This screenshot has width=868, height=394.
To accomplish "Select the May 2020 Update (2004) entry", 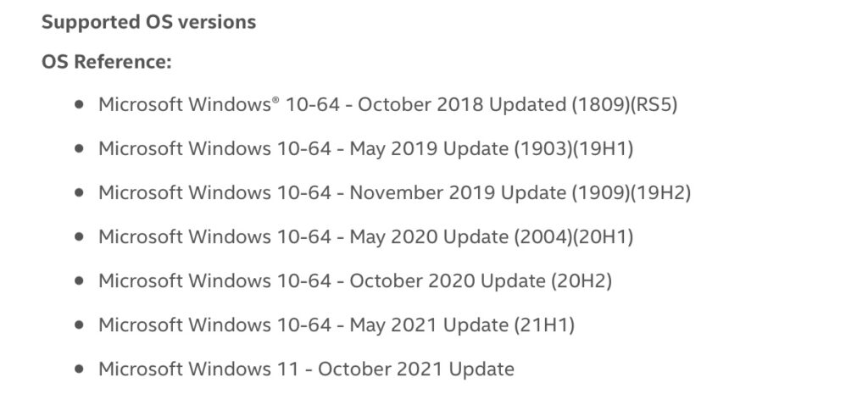I will click(366, 237).
